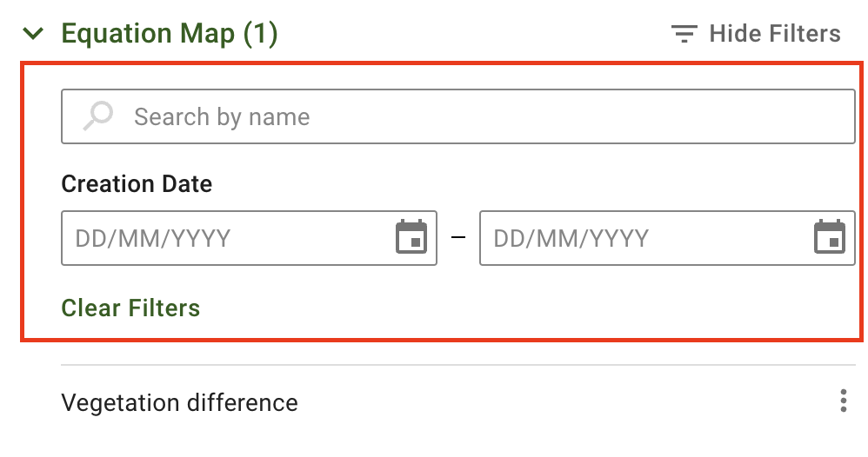Select the Vegetation difference item
The width and height of the screenshot is (868, 457).
click(180, 403)
